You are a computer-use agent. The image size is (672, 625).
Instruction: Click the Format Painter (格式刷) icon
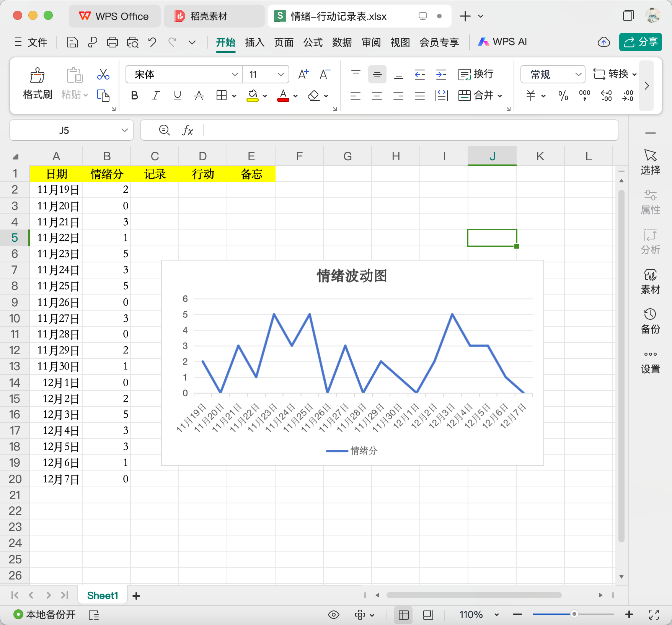pyautogui.click(x=37, y=76)
